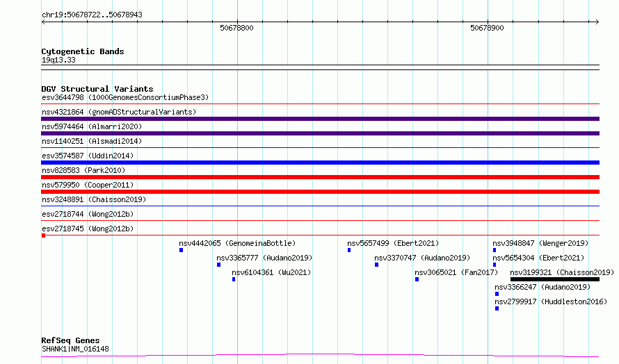619x364 pixels.
Task: Select the blue marker under nsv3948847
Action: click(495, 250)
